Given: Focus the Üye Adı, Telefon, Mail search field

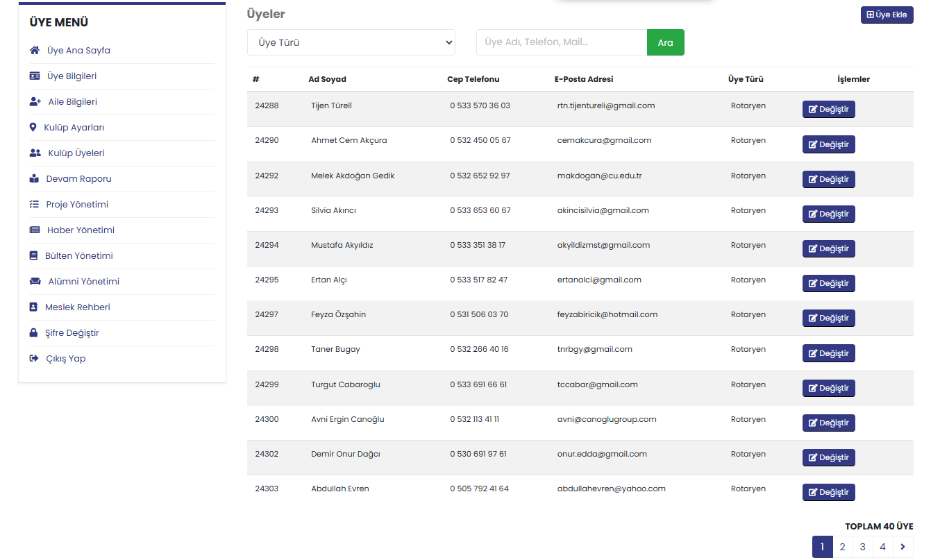Looking at the screenshot, I should point(561,42).
